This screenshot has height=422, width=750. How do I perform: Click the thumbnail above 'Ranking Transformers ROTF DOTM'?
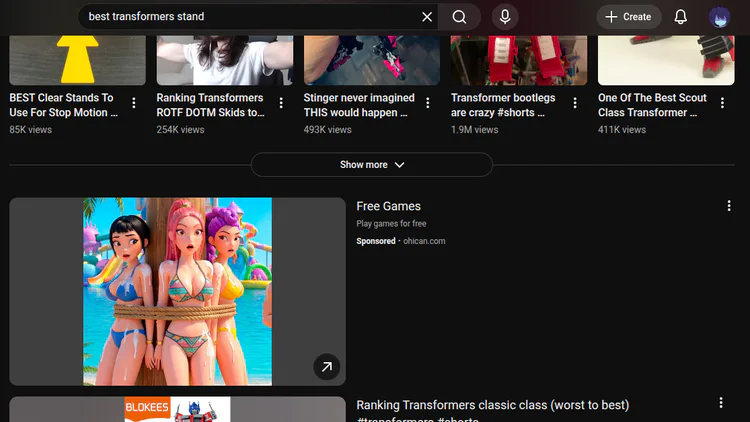tap(225, 60)
